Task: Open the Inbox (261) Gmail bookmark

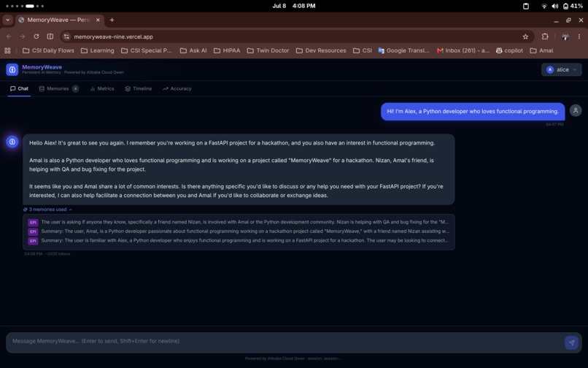Action: (463, 50)
